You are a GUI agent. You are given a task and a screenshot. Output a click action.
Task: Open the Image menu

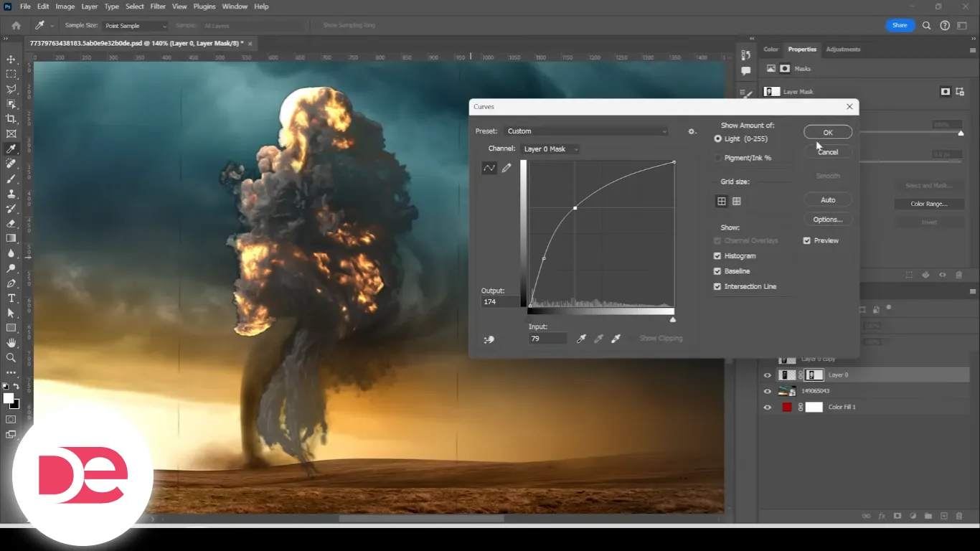click(x=65, y=6)
